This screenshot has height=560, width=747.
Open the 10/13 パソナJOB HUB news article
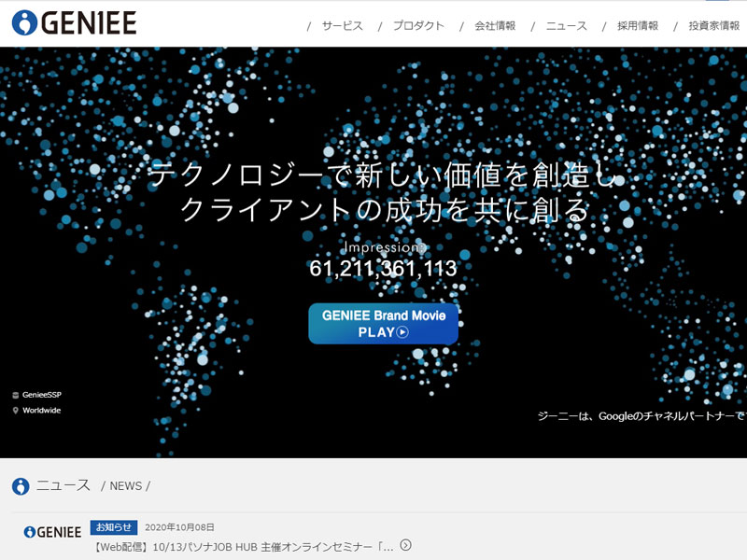[243, 546]
